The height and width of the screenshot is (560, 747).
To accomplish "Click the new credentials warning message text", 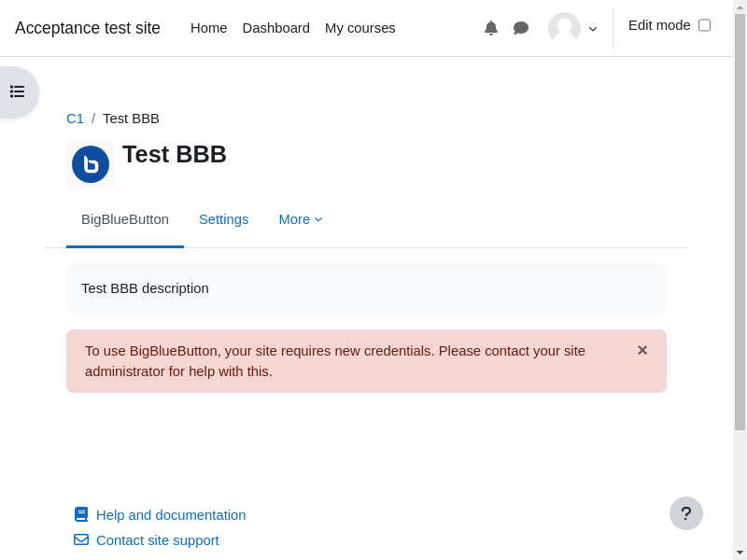I will point(335,361).
